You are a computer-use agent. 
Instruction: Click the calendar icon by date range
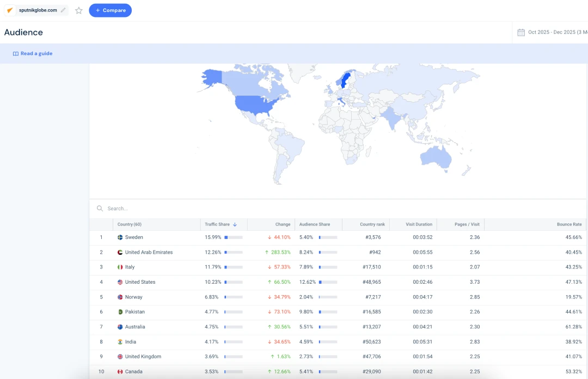point(521,32)
